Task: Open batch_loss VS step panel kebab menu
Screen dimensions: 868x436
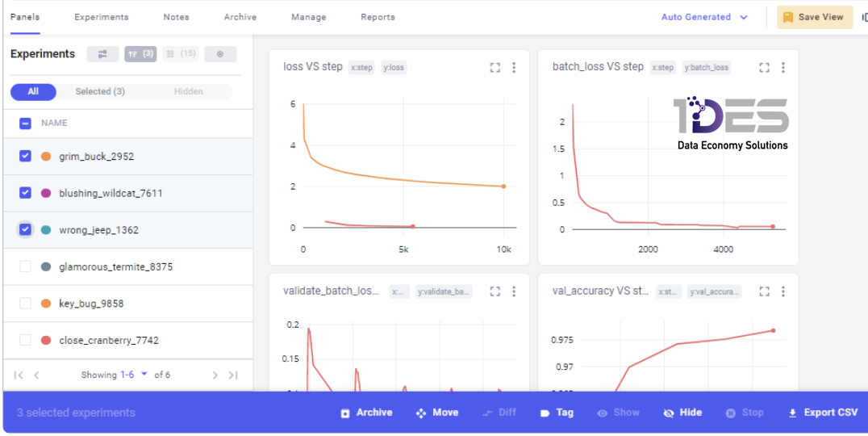Action: point(782,68)
